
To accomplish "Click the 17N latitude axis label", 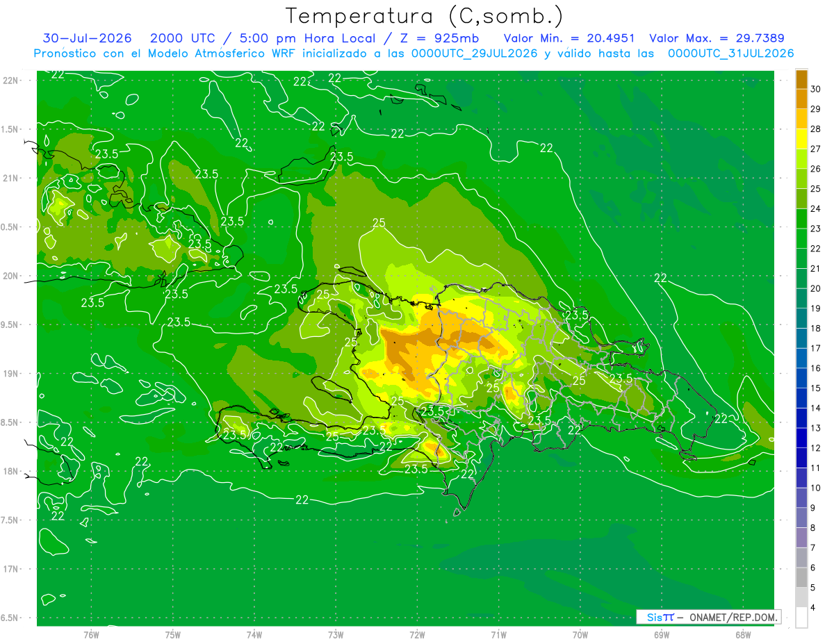I will [12, 569].
